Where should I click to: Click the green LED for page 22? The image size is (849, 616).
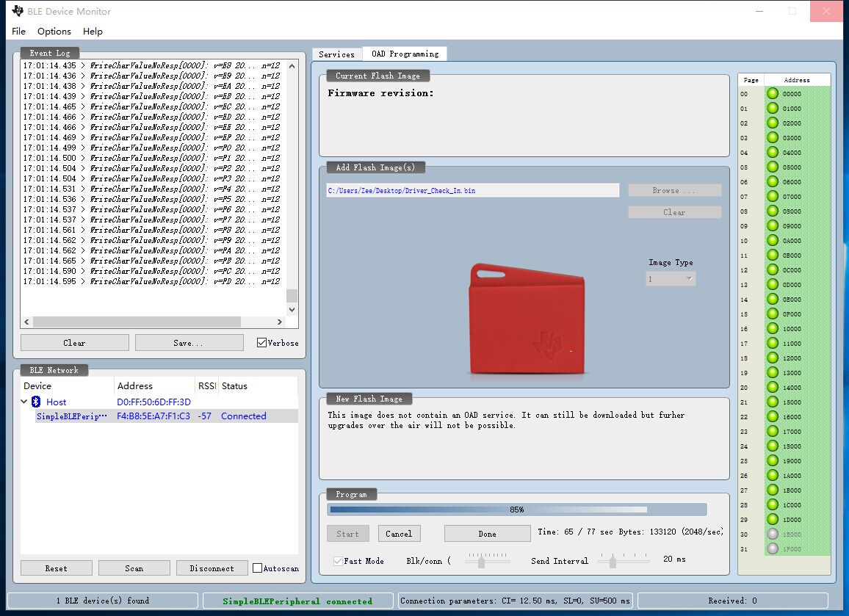coord(773,417)
